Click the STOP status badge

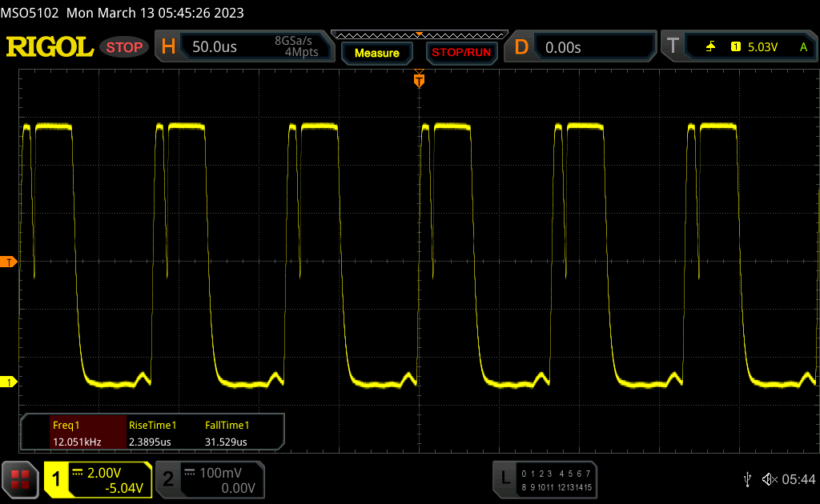(x=124, y=47)
